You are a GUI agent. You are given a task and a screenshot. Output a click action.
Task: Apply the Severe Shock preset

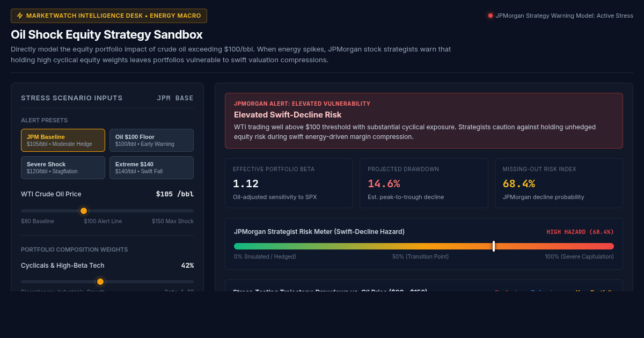point(63,167)
